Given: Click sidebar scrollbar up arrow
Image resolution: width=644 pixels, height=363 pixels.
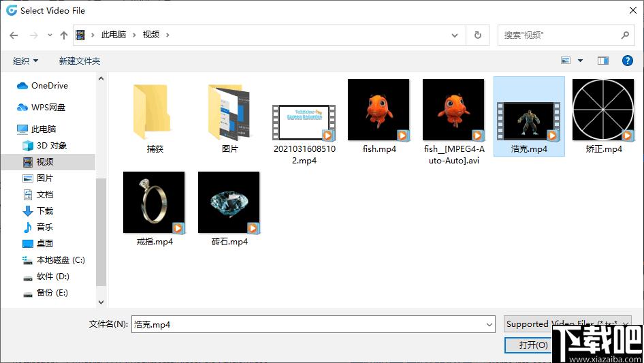Looking at the screenshot, I should [101, 78].
